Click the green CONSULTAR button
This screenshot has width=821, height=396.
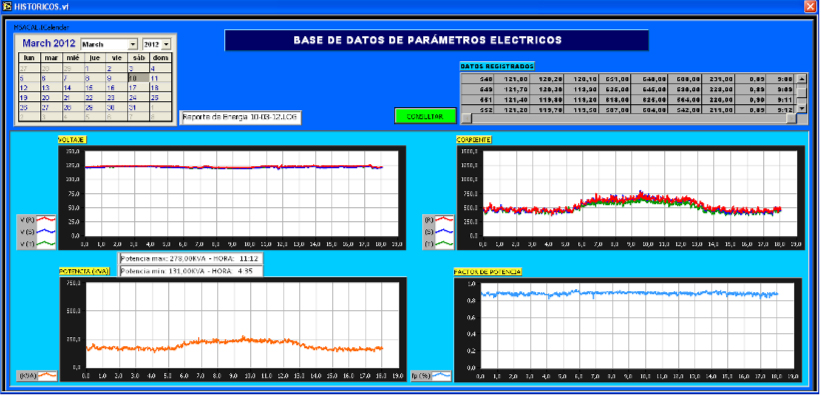pyautogui.click(x=425, y=116)
